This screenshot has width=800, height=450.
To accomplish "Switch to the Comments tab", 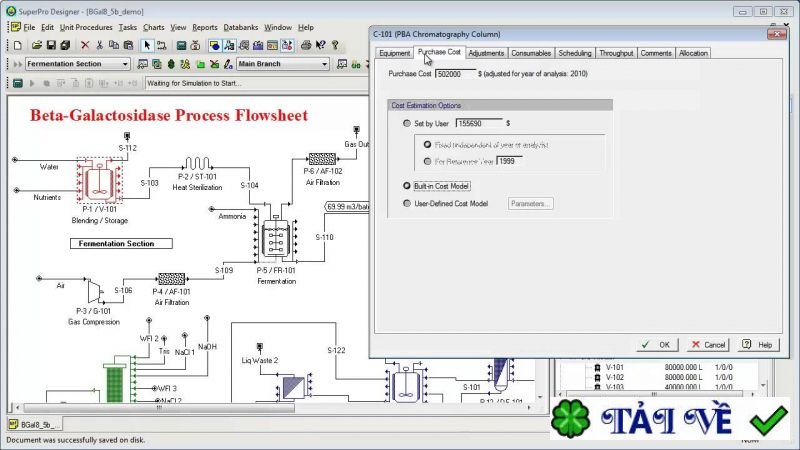I will pos(656,53).
